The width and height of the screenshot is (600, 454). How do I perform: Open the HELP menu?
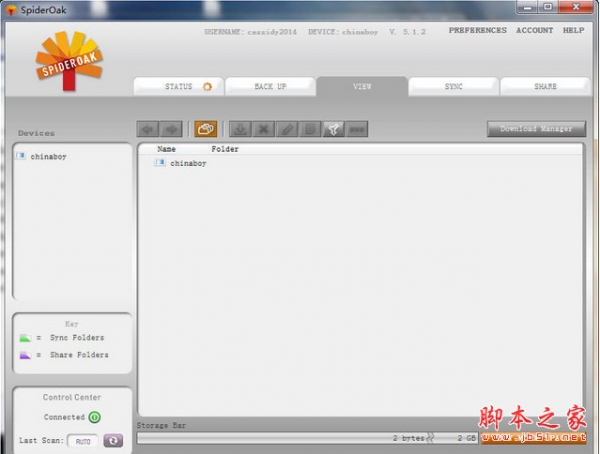573,30
